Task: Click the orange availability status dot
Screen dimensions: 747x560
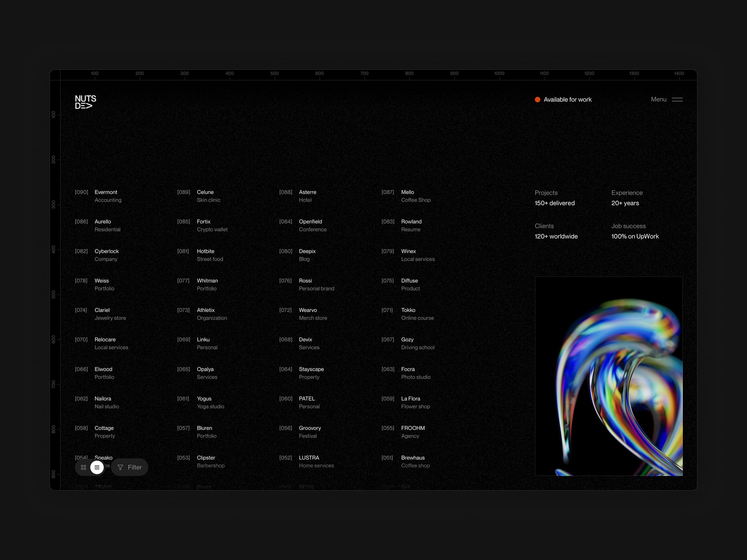Action: pos(537,100)
